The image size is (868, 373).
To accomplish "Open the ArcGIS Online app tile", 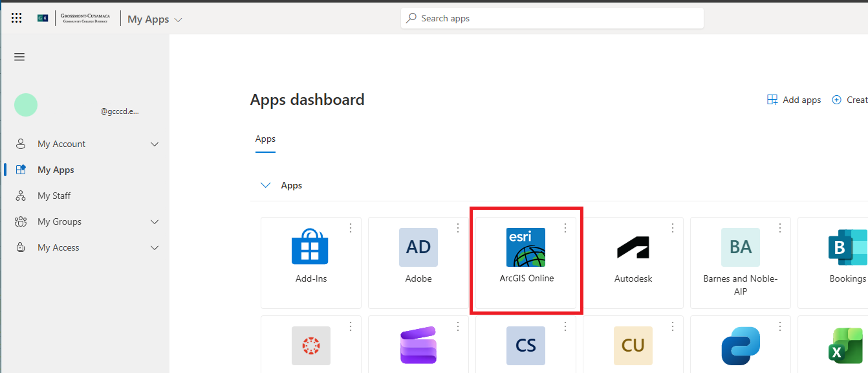I will click(526, 259).
